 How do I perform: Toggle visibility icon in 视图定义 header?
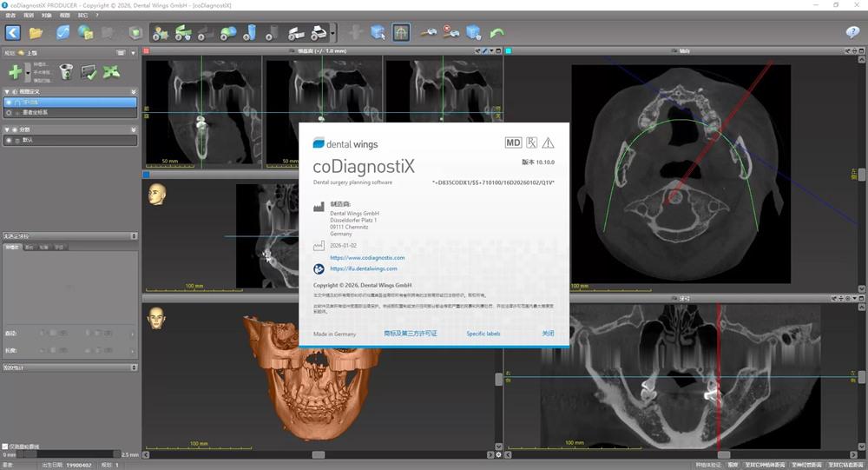pos(15,91)
